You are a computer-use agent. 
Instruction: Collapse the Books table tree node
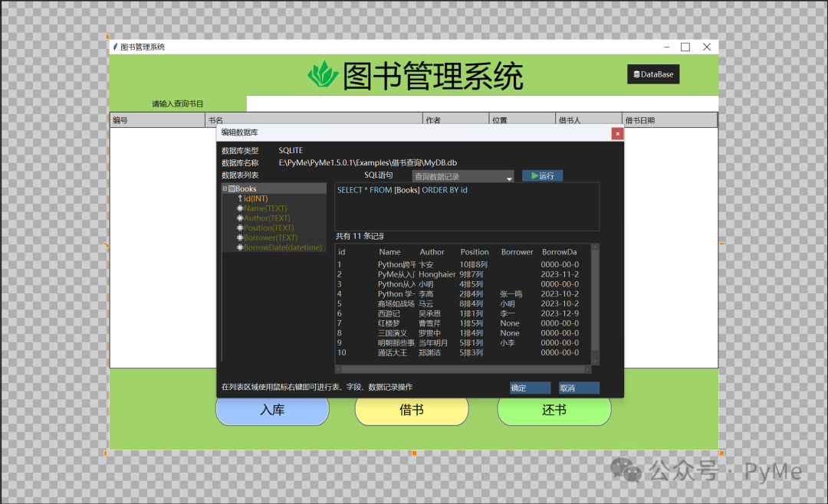[225, 188]
